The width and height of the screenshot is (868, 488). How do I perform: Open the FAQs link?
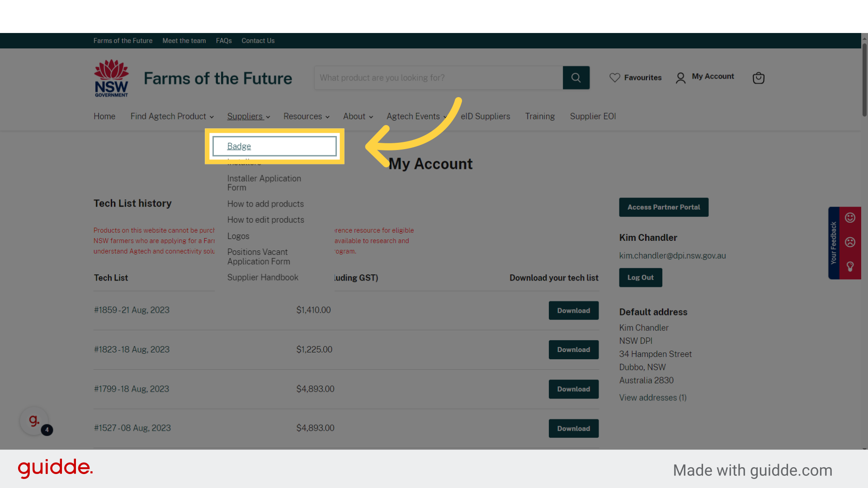click(224, 41)
